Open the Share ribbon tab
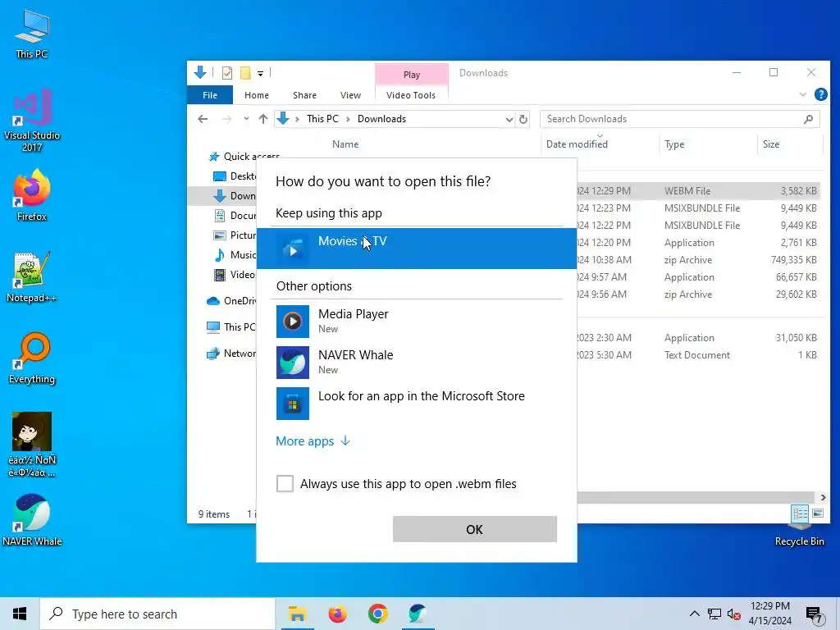 pyautogui.click(x=304, y=95)
